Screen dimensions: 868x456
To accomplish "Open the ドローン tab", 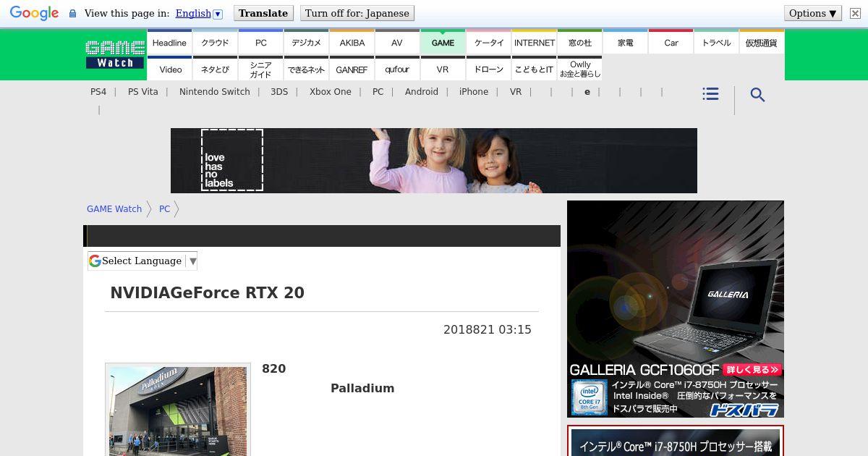I will coord(489,69).
